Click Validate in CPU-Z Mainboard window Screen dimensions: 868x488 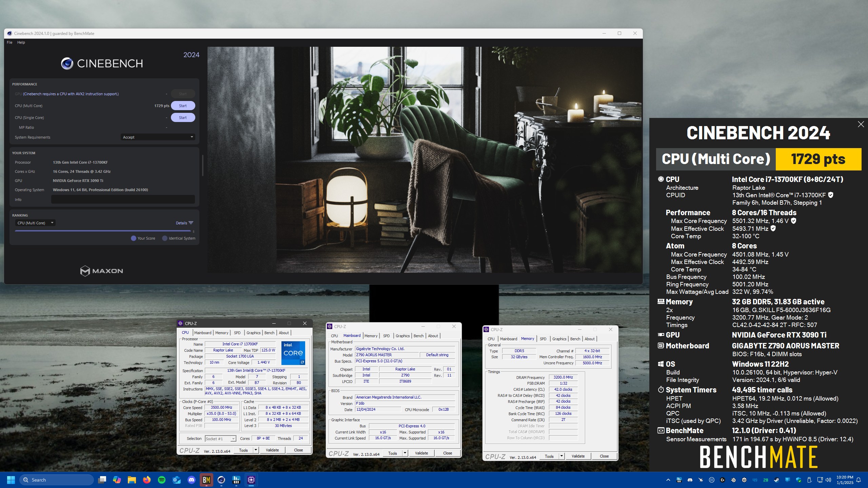click(421, 453)
